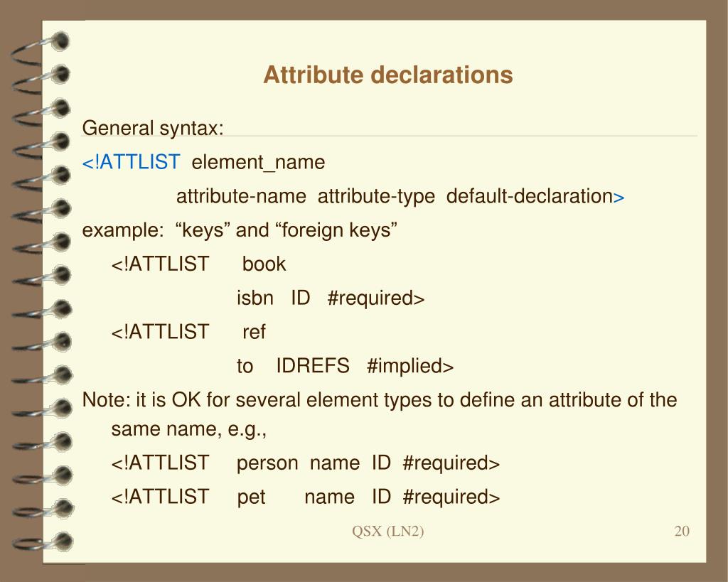Click 'name' on the pet line
Image resolution: width=728 pixels, height=582 pixels.
[x=329, y=497]
